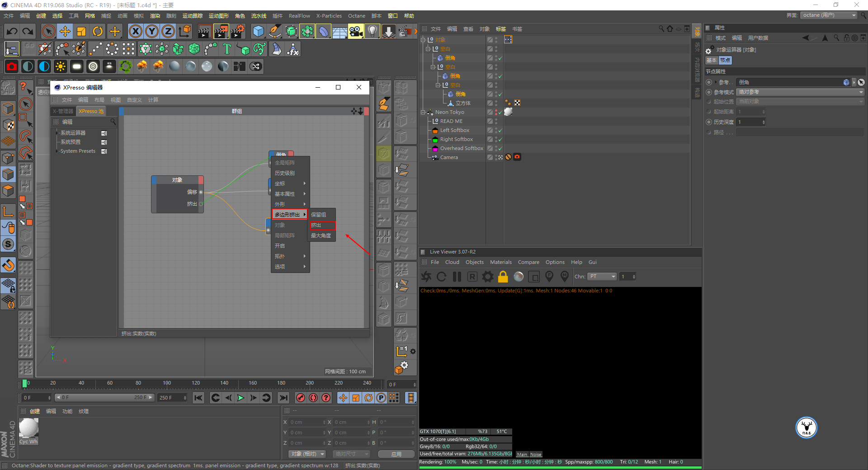Click frame 100 on the timeline
This screenshot has height=470, width=868.
(167, 383)
